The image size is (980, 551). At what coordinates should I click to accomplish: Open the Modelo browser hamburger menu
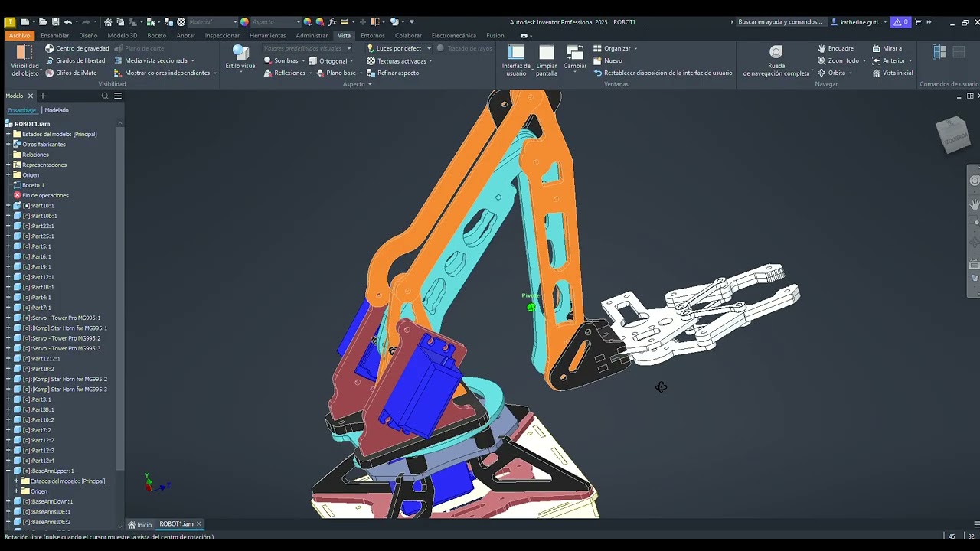coord(118,96)
